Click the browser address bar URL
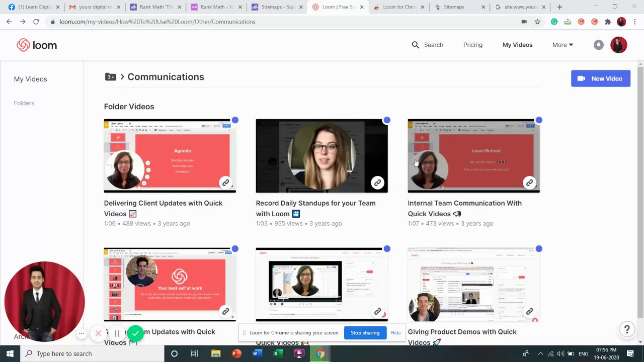 click(x=157, y=22)
